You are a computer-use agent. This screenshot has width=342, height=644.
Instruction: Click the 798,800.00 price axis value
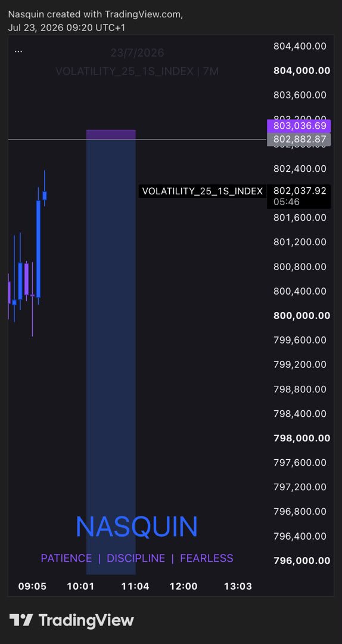300,389
